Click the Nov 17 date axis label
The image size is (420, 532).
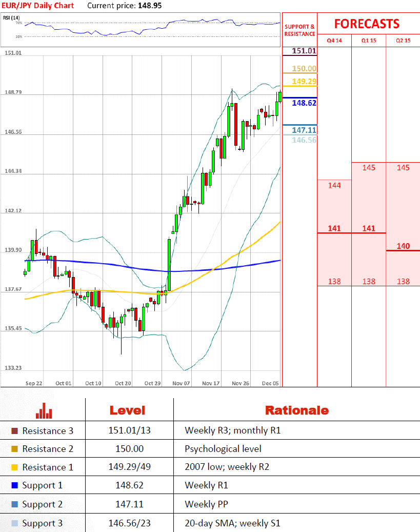(211, 383)
